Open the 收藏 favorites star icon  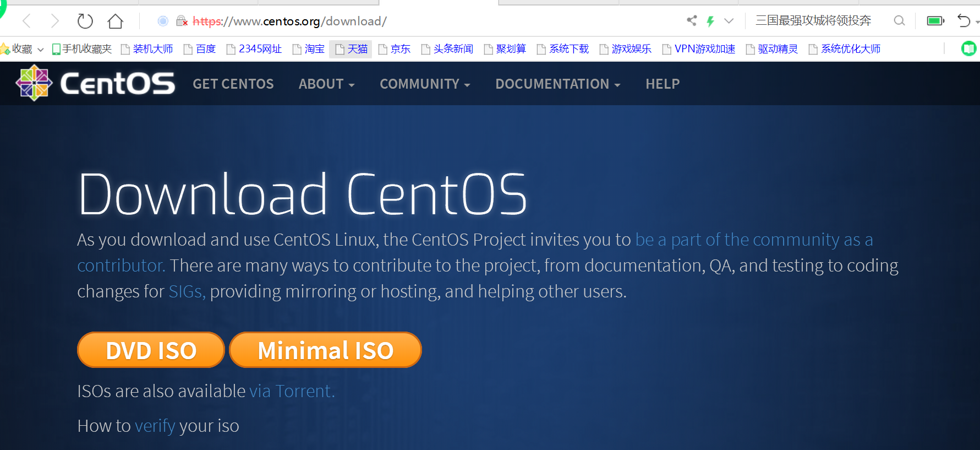click(x=6, y=50)
